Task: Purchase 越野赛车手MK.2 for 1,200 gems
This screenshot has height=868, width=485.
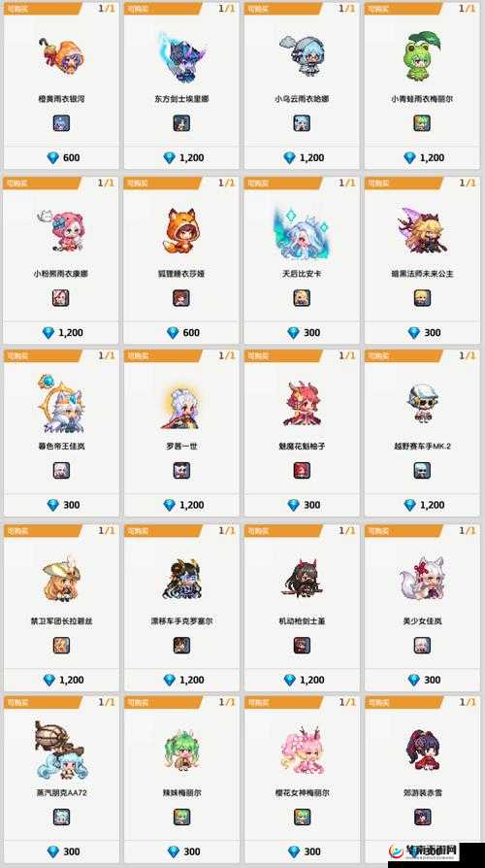Action: [424, 505]
